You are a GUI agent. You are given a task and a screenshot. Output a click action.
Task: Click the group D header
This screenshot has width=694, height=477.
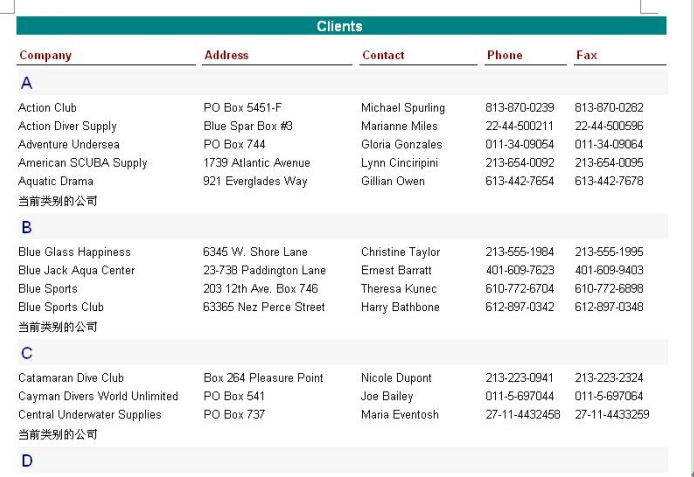[x=343, y=460]
